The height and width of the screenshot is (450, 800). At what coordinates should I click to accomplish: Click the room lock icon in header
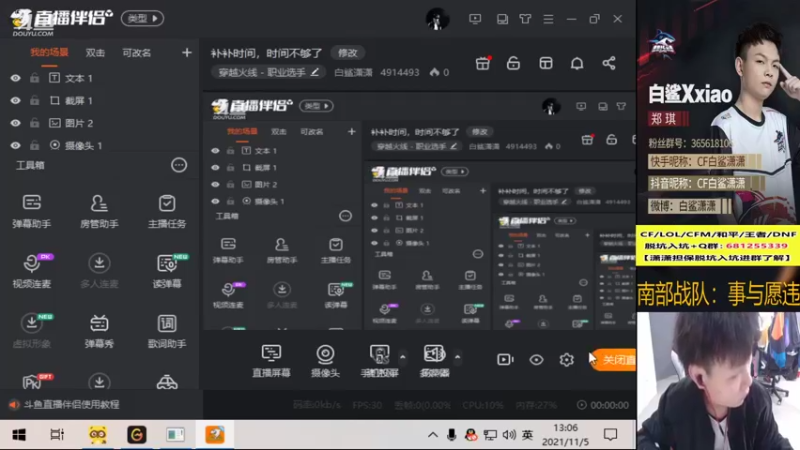point(513,63)
